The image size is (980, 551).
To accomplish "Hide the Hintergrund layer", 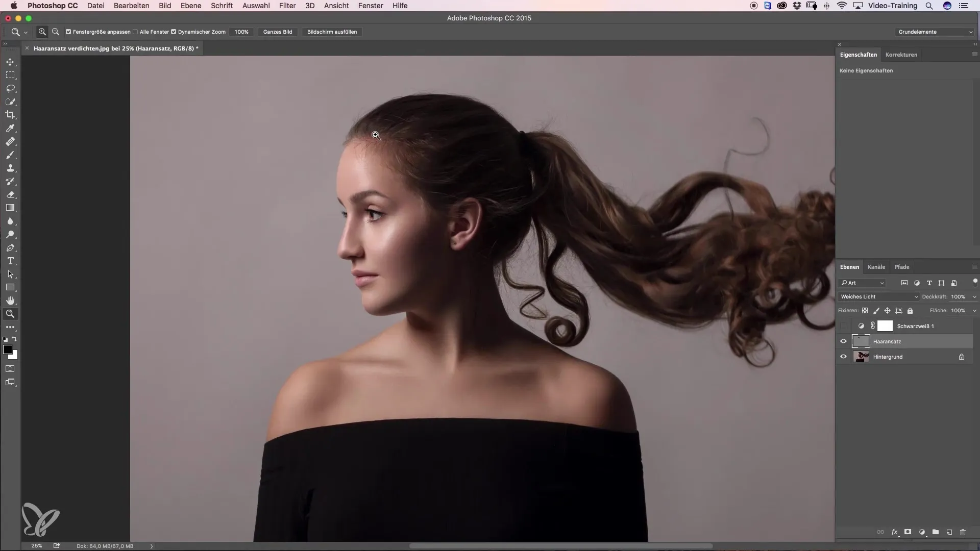I will (x=843, y=357).
